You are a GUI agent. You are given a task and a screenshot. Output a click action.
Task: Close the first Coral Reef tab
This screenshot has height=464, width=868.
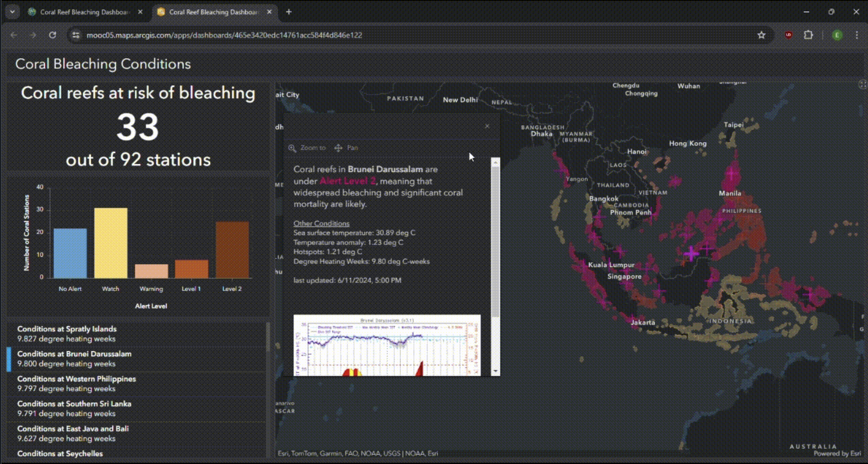140,12
